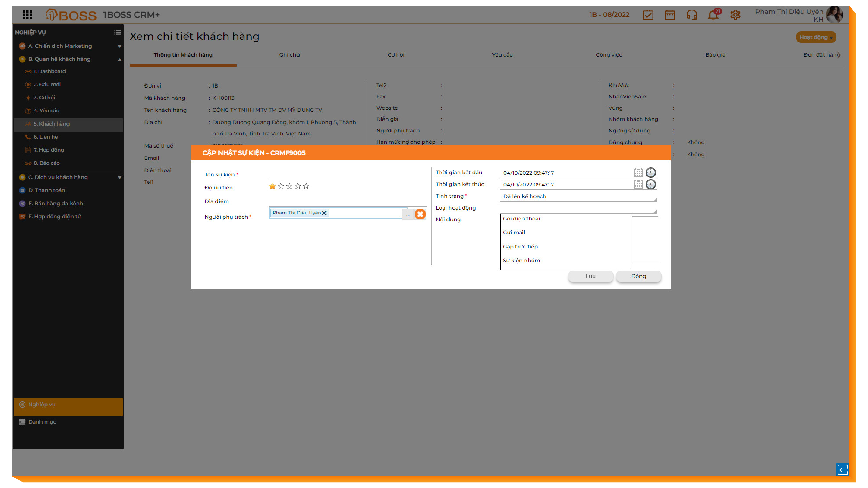Set priority to third star
This screenshot has width=868, height=488.
[x=289, y=186]
